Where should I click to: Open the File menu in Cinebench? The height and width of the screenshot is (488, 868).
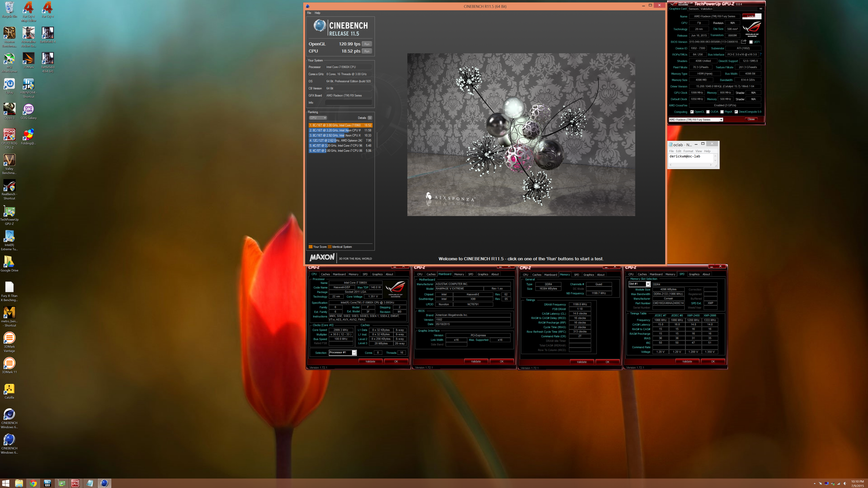309,13
